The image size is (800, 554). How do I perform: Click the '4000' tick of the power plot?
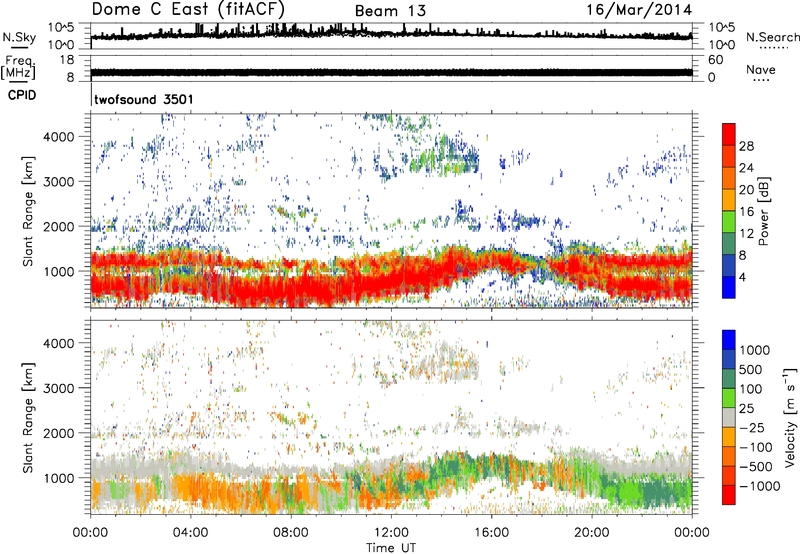58,137
